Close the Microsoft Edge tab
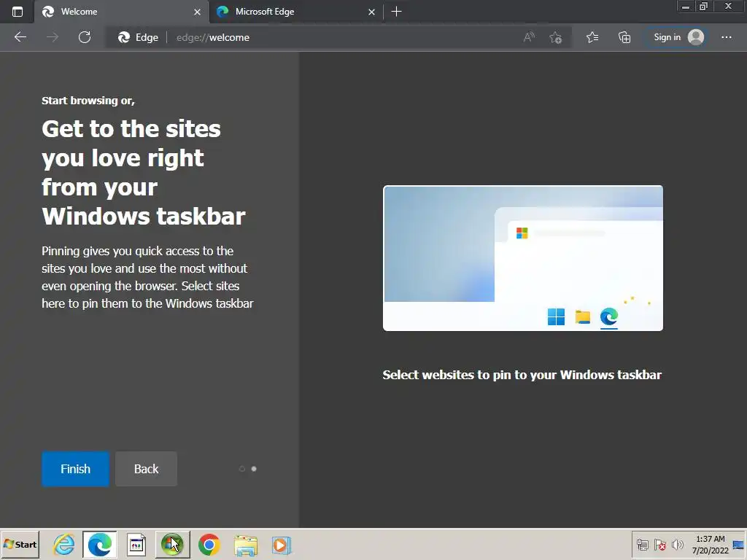747x560 pixels. [371, 12]
